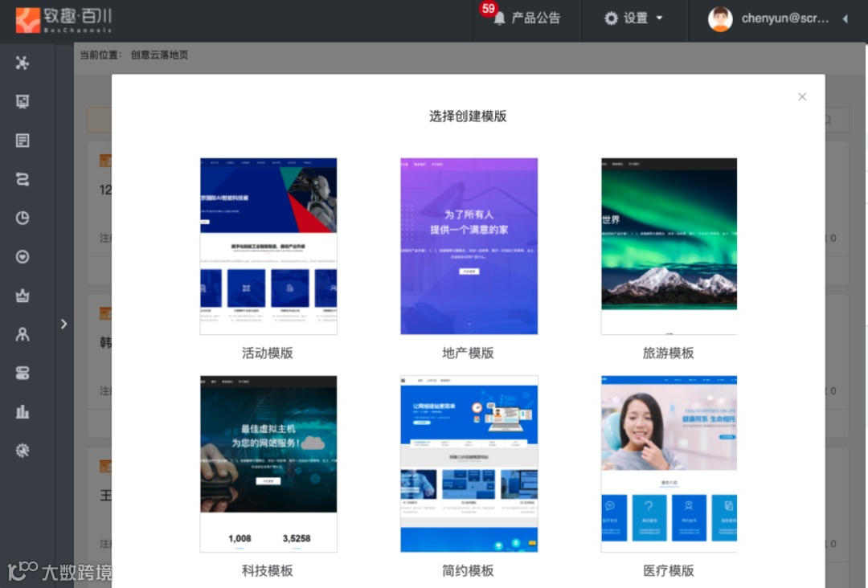Select the 科技模板 thumbnail
The height and width of the screenshot is (588, 868).
(x=268, y=463)
